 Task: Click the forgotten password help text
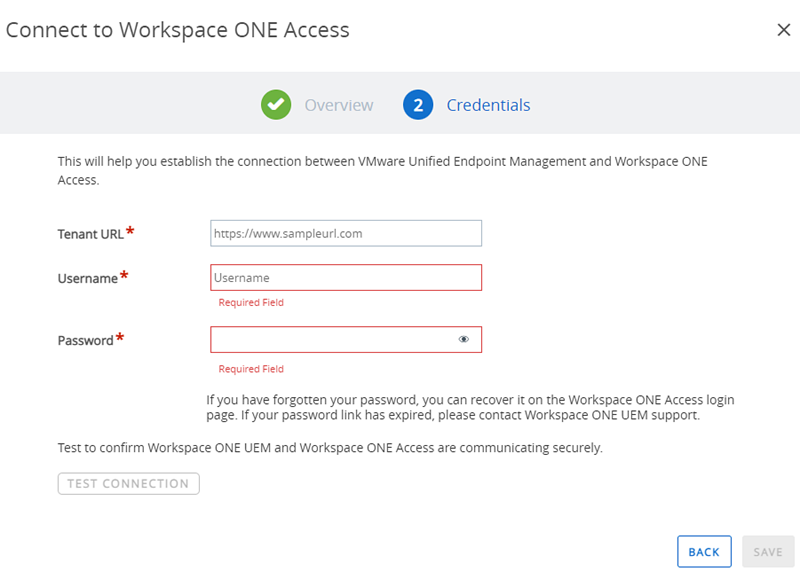coord(470,407)
